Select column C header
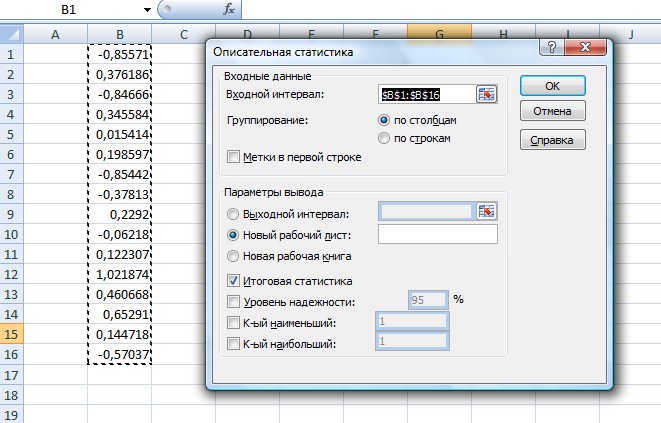The width and height of the screenshot is (661, 423). [184, 34]
